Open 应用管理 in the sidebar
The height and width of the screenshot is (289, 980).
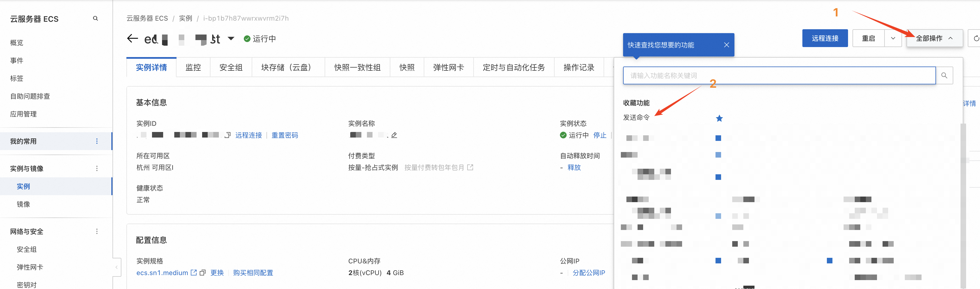pyautogui.click(x=23, y=114)
